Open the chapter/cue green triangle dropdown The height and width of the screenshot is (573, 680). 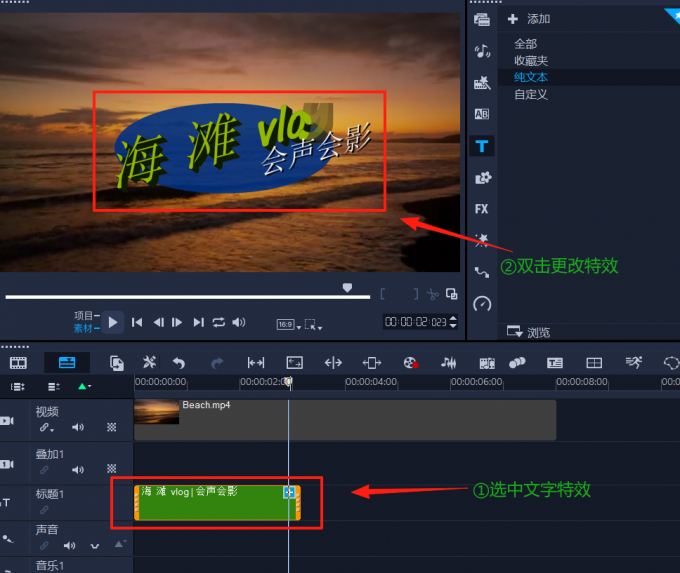tap(85, 386)
